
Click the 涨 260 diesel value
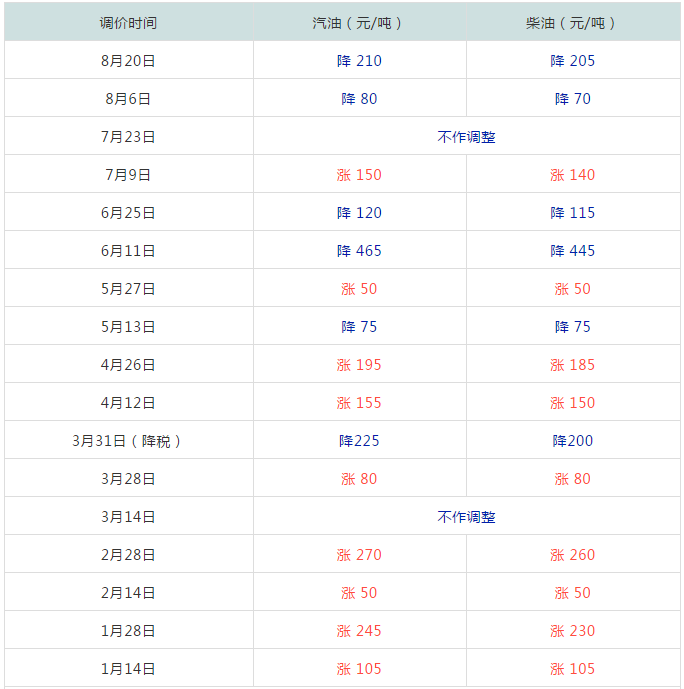[x=572, y=555]
